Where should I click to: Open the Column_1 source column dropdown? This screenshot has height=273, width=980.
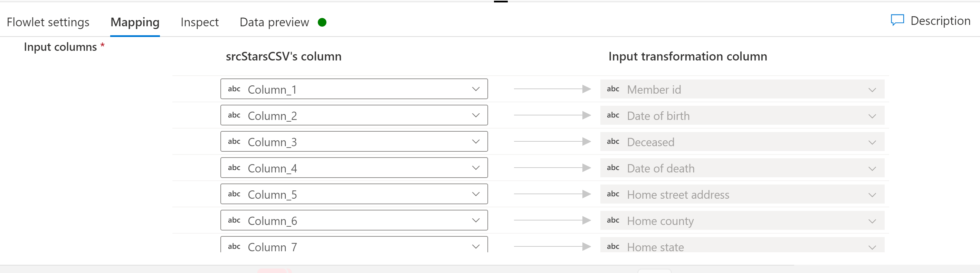[476, 89]
